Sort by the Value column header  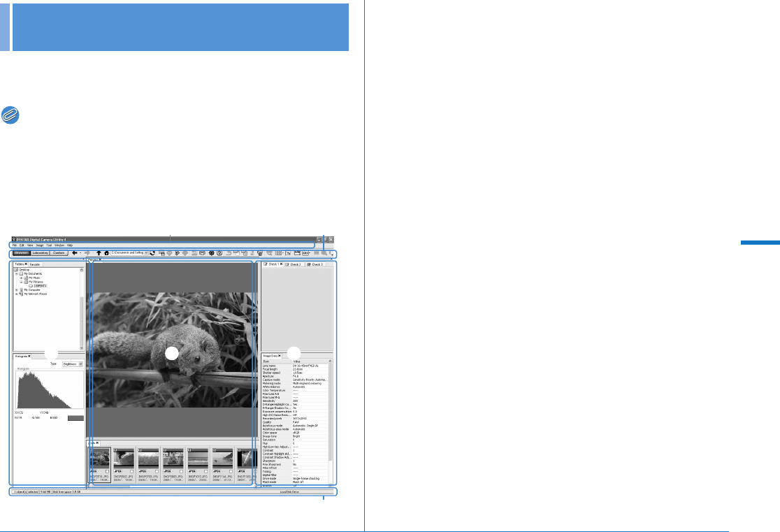coord(310,361)
